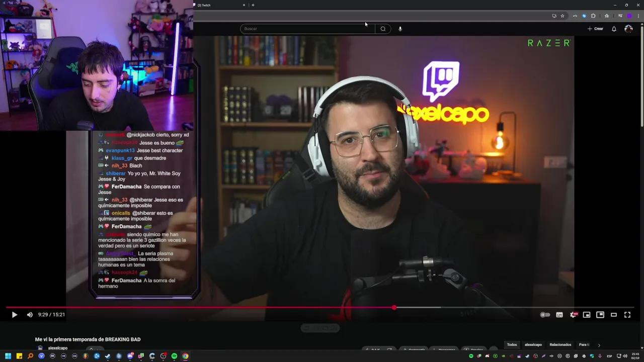Image resolution: width=644 pixels, height=362 pixels.
Task: Click the install/cast icon in the address bar
Action: (554, 16)
